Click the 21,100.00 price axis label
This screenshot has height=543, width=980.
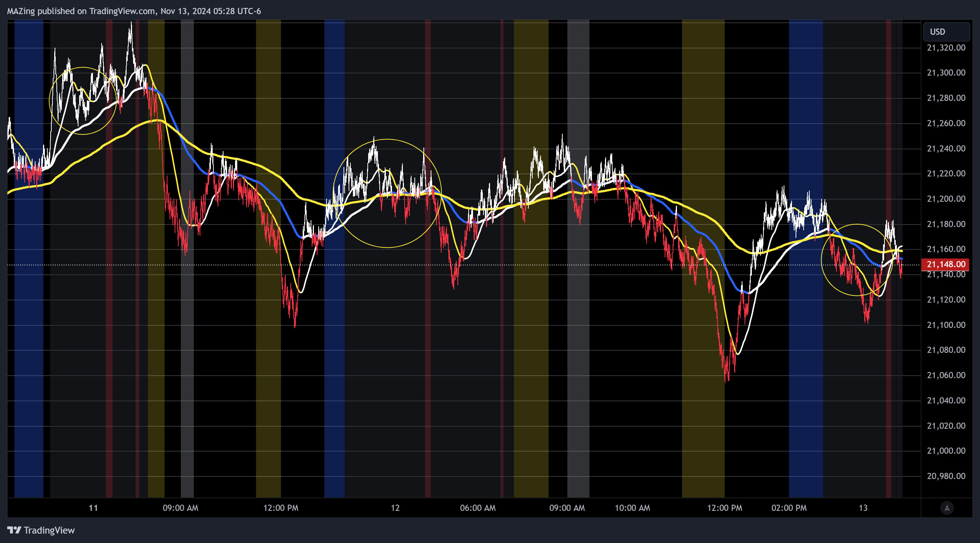tap(946, 325)
